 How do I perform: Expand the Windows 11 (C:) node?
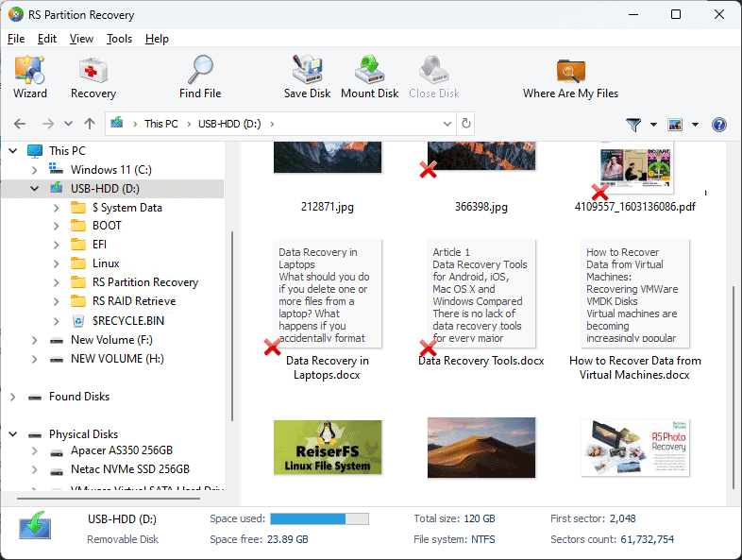(x=35, y=169)
